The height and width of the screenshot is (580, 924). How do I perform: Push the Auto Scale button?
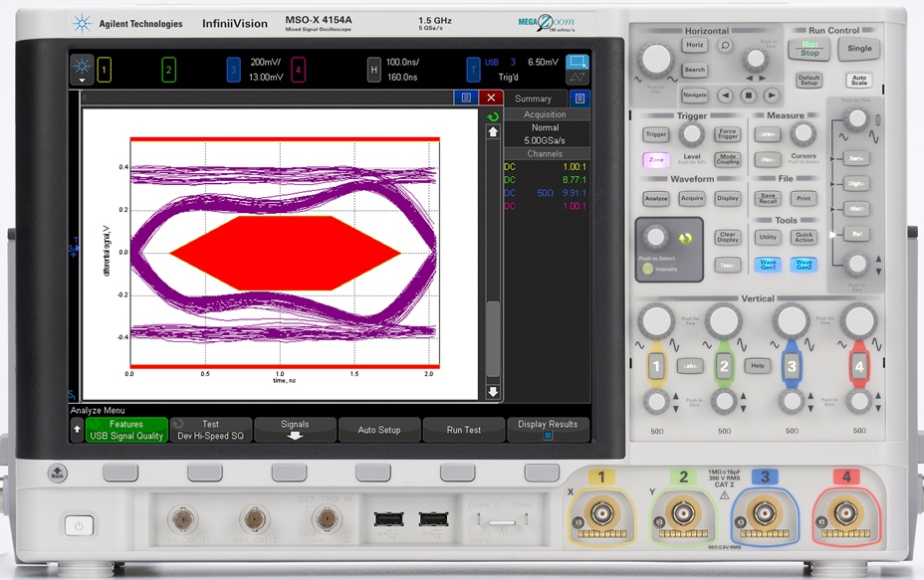(859, 80)
